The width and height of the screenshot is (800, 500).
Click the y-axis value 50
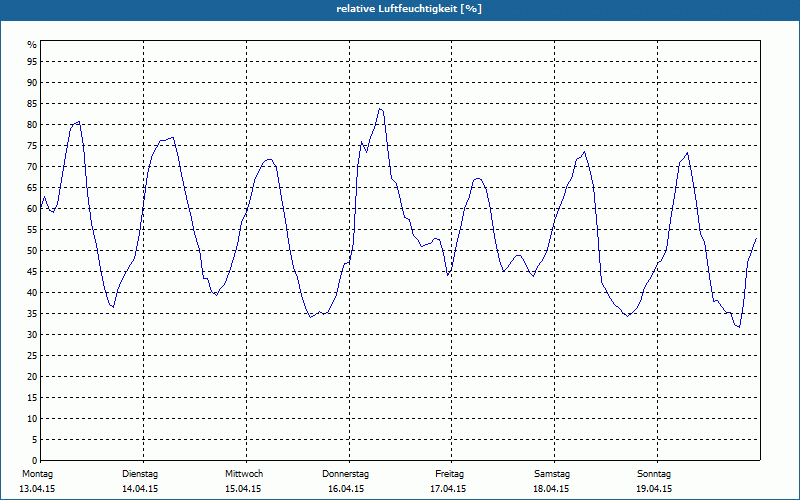32,251
